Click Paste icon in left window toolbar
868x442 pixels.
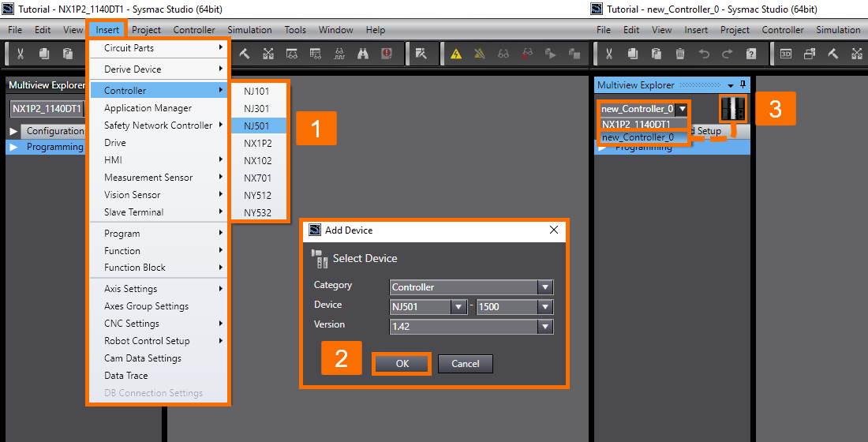click(68, 54)
